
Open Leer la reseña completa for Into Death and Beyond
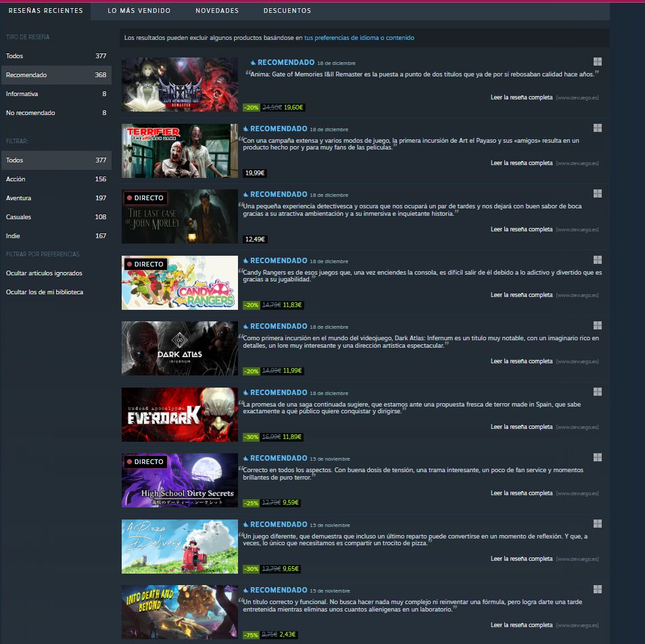521,625
